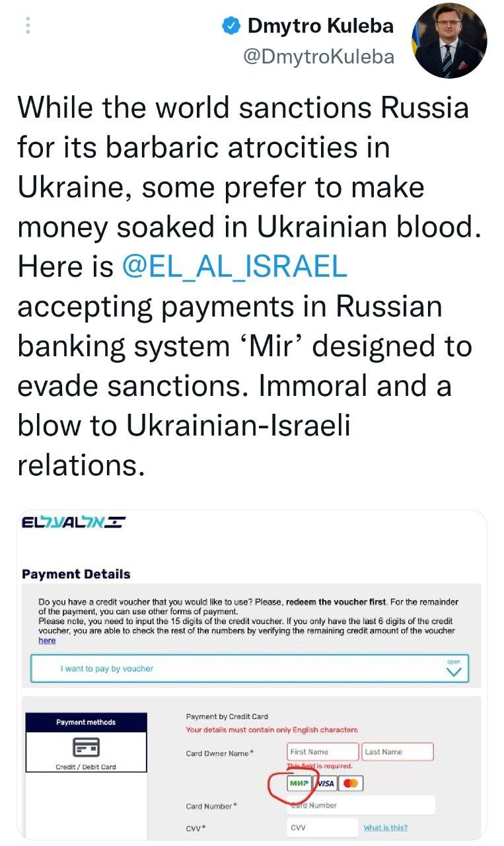Select the VISA card logo
Image resolution: width=504 pixels, height=846 pixels.
pos(326,784)
